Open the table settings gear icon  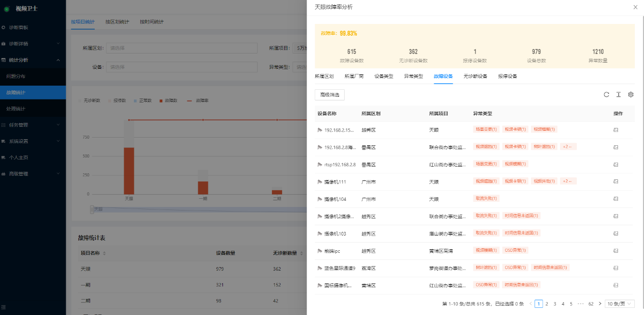[631, 94]
